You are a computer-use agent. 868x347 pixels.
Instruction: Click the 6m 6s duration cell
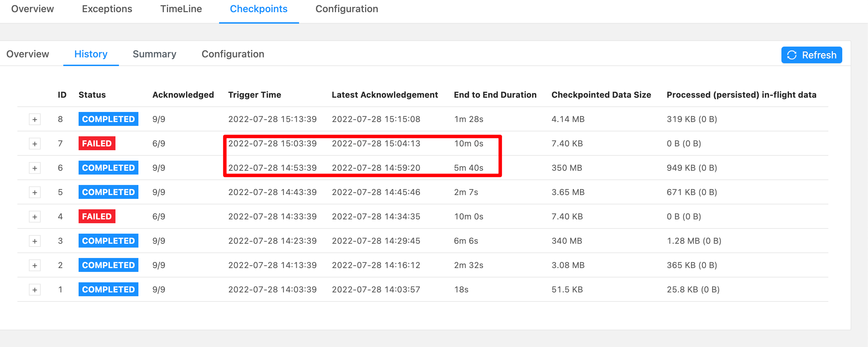tap(466, 241)
